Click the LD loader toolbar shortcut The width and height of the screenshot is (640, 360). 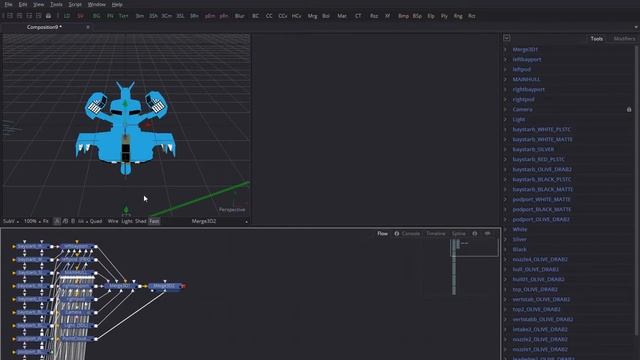67,16
